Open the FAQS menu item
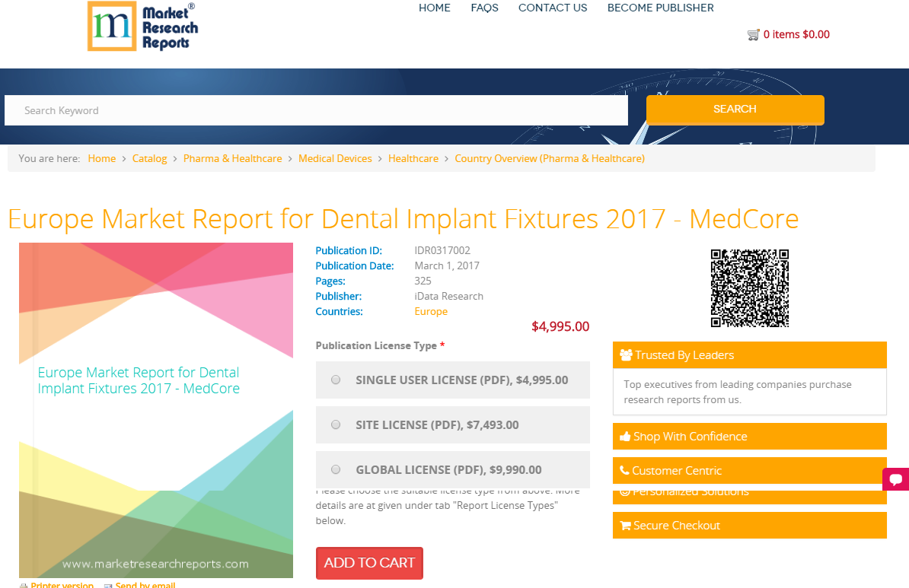Image resolution: width=909 pixels, height=588 pixels. click(x=485, y=8)
